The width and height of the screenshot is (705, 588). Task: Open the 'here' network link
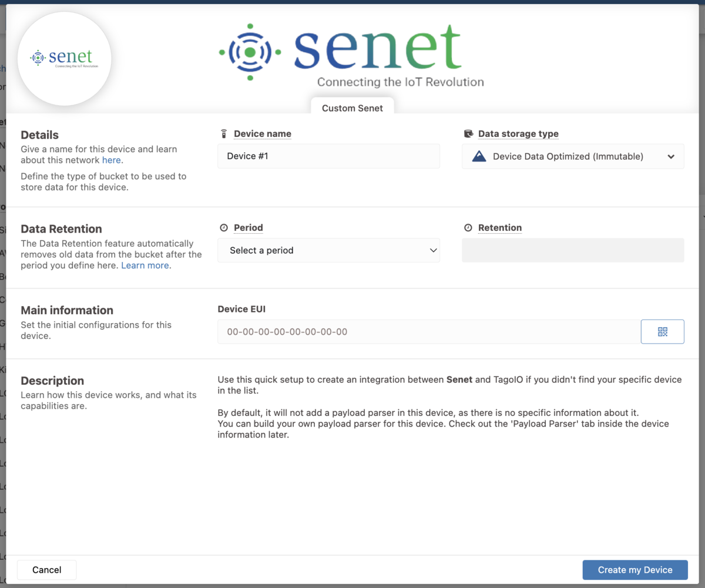click(112, 160)
